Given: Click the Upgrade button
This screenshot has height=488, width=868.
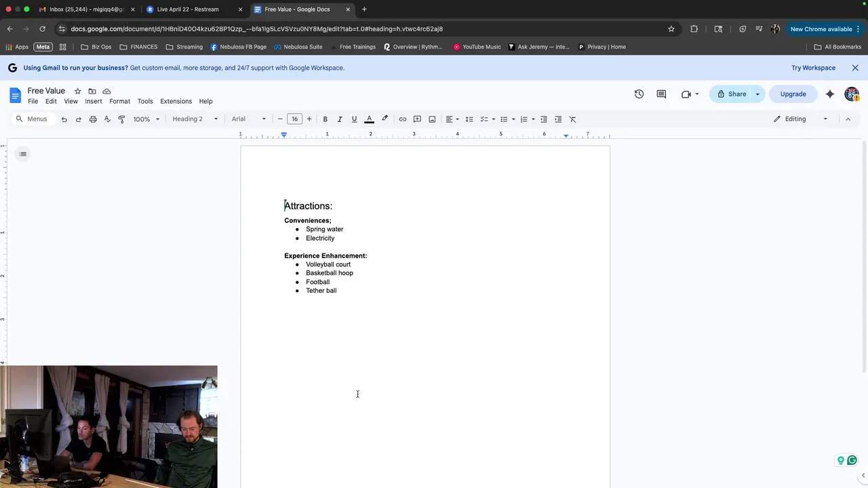Looking at the screenshot, I should [x=793, y=94].
